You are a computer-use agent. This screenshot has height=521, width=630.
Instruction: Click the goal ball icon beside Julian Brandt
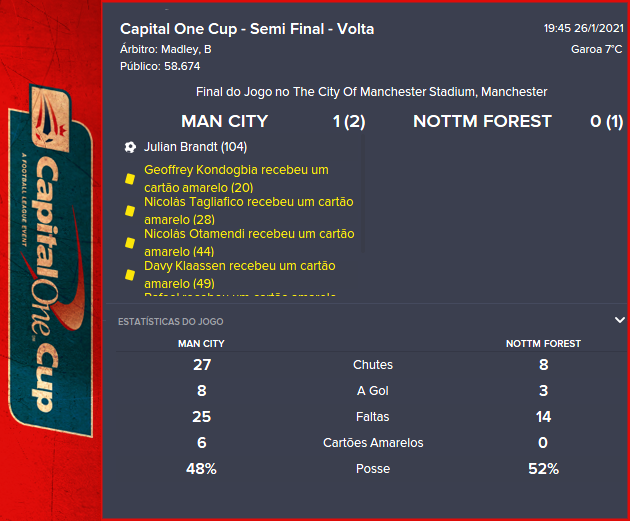pos(130,147)
